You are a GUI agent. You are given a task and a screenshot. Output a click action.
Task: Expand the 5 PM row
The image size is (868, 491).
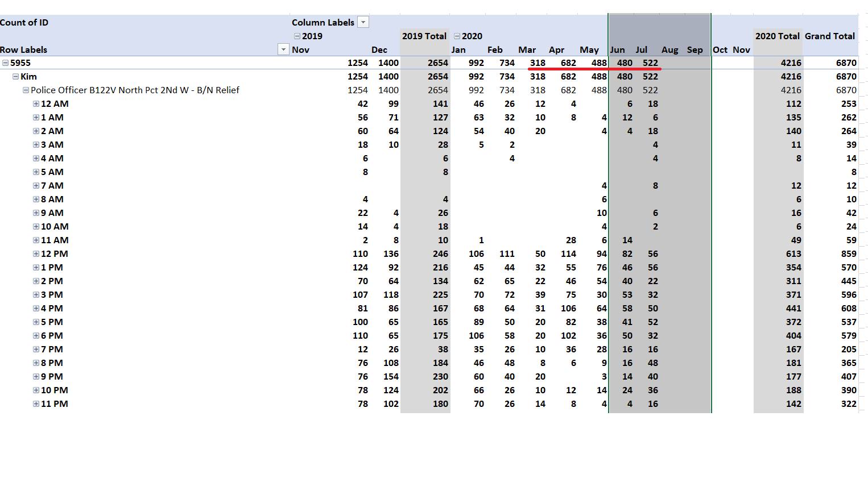(36, 322)
